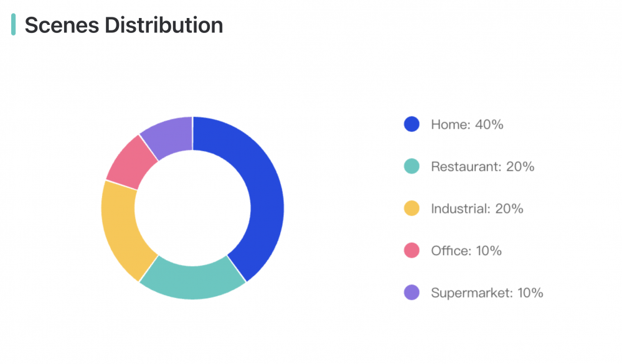Click the word Scenes in the heading

pyautogui.click(x=62, y=26)
